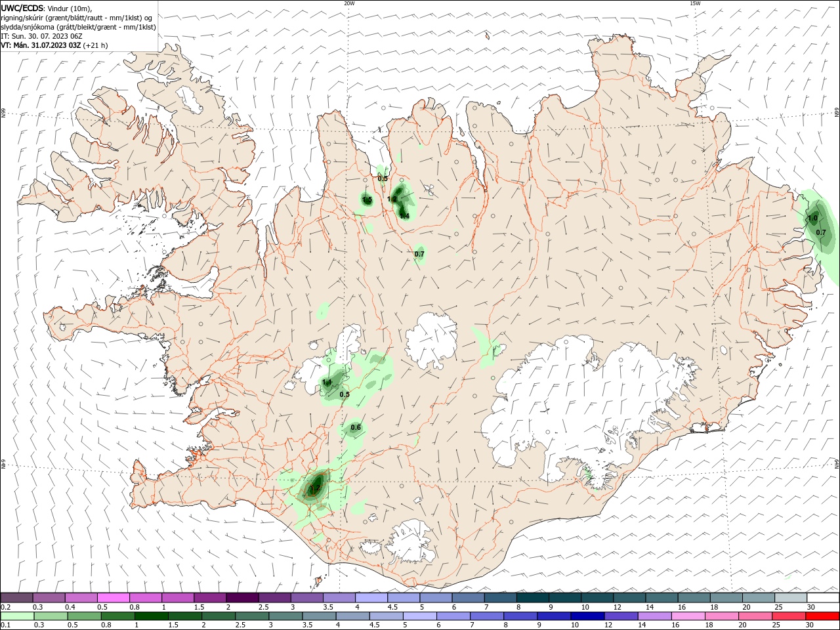Click the 1.1 precipitation value near Langjökull
Viewport: 840px width, 630px height.
pyautogui.click(x=327, y=382)
